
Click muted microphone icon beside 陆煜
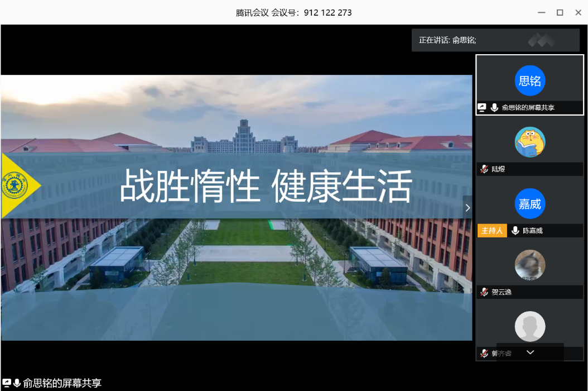pyautogui.click(x=484, y=169)
